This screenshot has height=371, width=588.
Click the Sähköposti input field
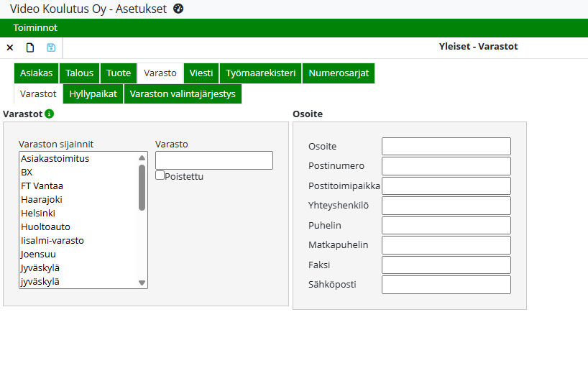tap(446, 285)
